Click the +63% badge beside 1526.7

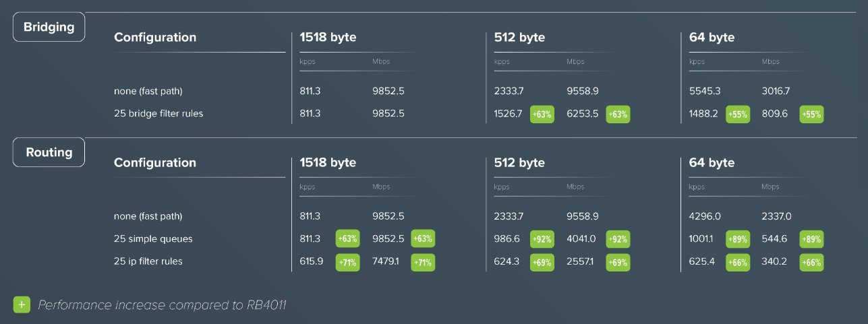coord(542,115)
